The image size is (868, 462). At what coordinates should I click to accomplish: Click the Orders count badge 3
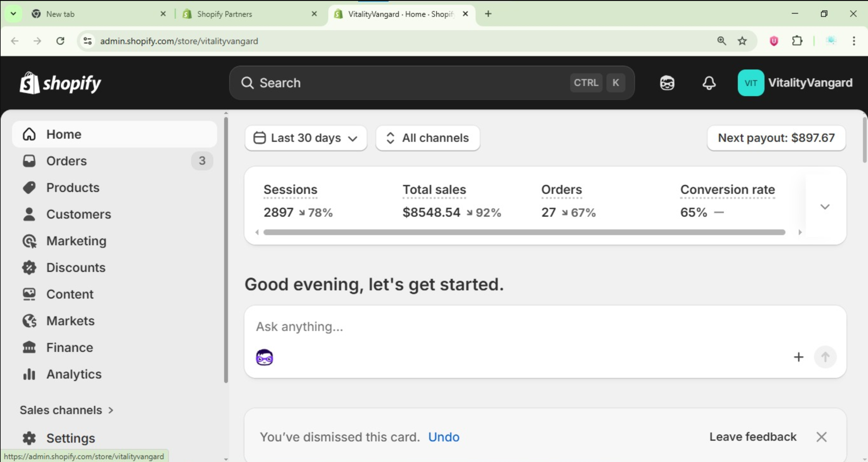pyautogui.click(x=202, y=161)
